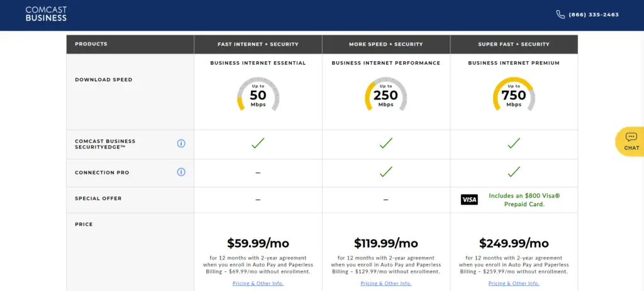Click the $119.99/mo Performance price
The width and height of the screenshot is (644, 291).
386,243
